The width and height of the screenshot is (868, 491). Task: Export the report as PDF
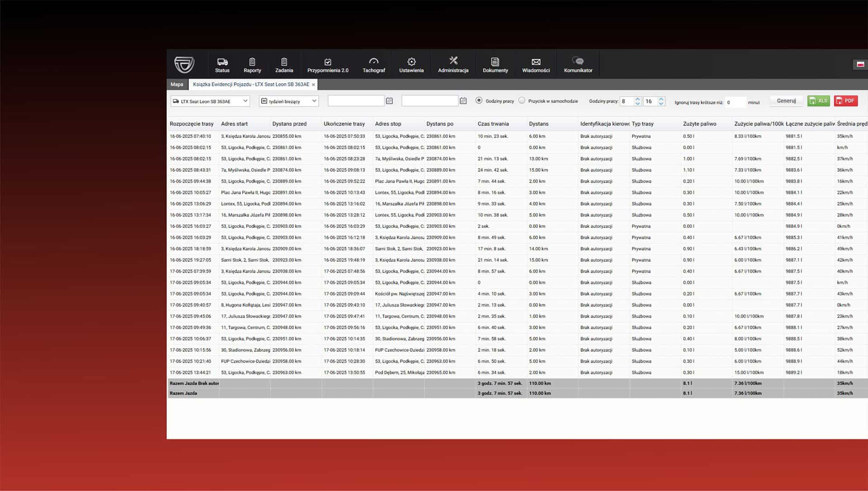(845, 101)
